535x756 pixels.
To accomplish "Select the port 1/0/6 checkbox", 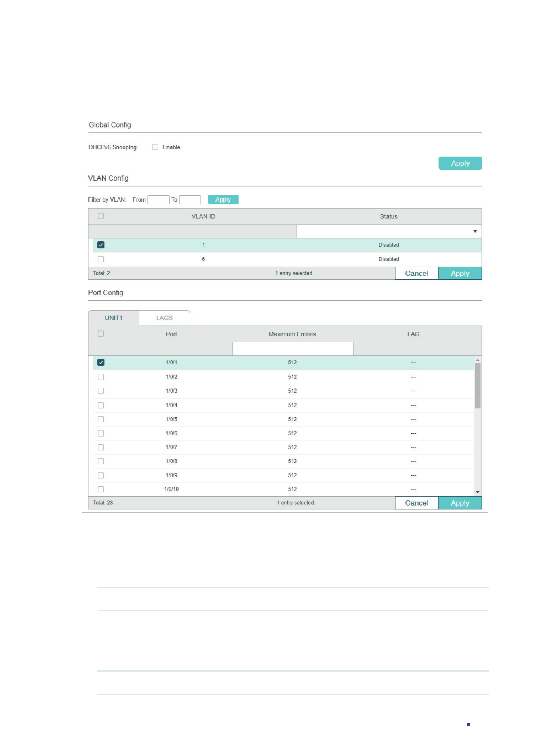I will point(101,433).
